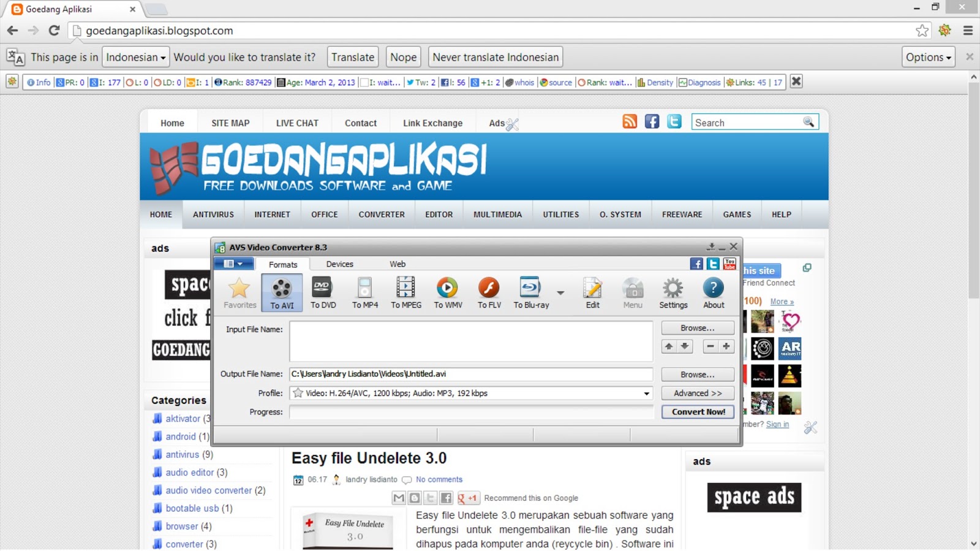Click the blog Search field

coord(747,123)
